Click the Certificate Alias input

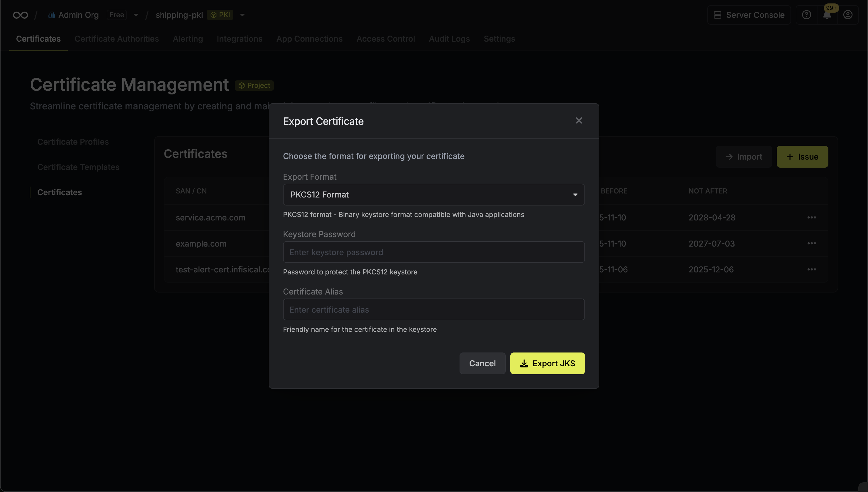433,309
